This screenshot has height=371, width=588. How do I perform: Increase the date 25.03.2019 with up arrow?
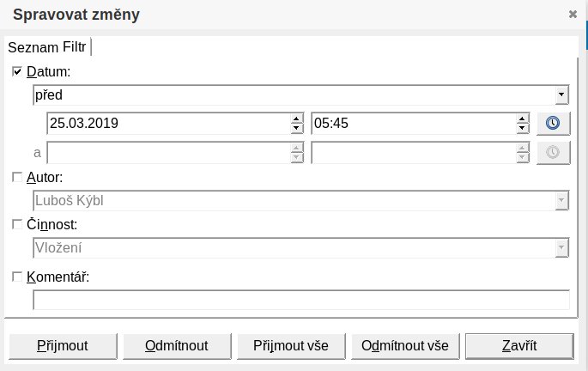click(297, 119)
